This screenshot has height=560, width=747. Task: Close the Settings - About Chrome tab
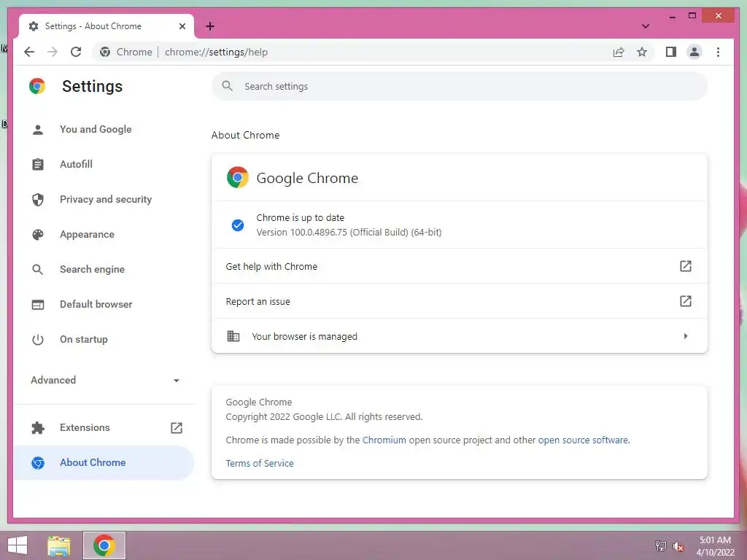pos(182,26)
